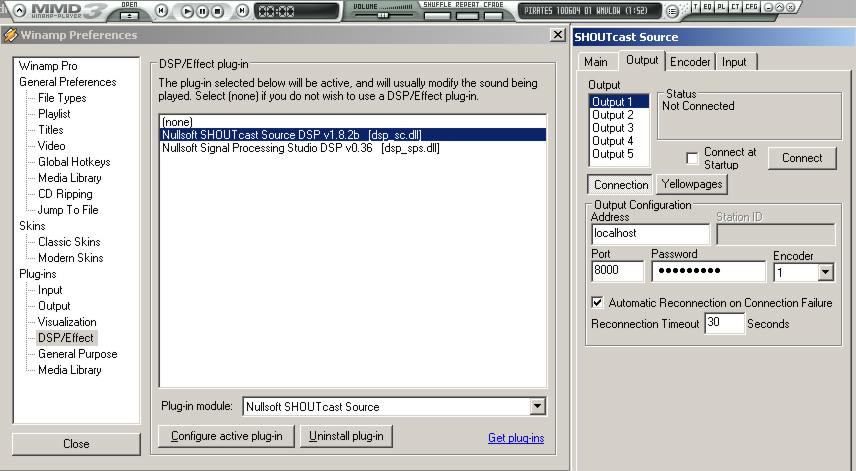Close Winamp Preferences with the X button
This screenshot has width=856, height=471.
[557, 35]
